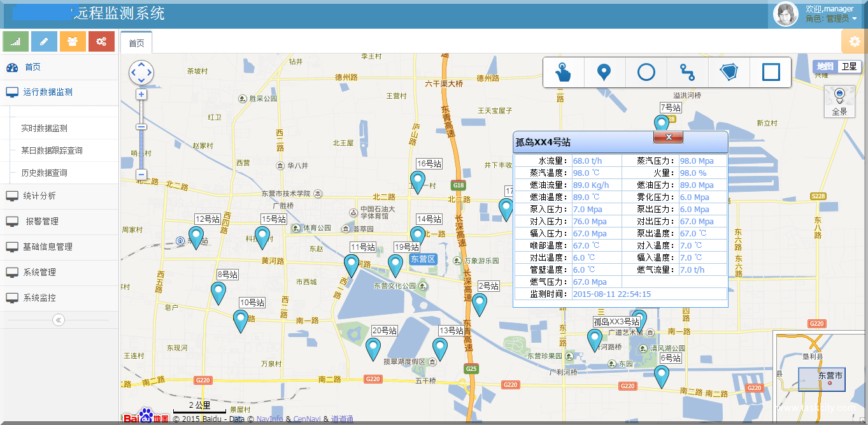
Task: Select the hand pan tool on map toolbar
Action: click(564, 72)
